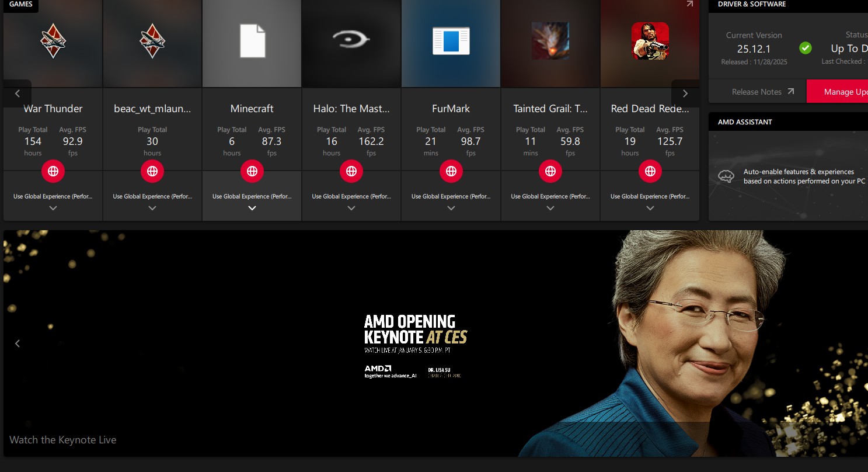Click the AMD ASSISTANT section header

745,122
